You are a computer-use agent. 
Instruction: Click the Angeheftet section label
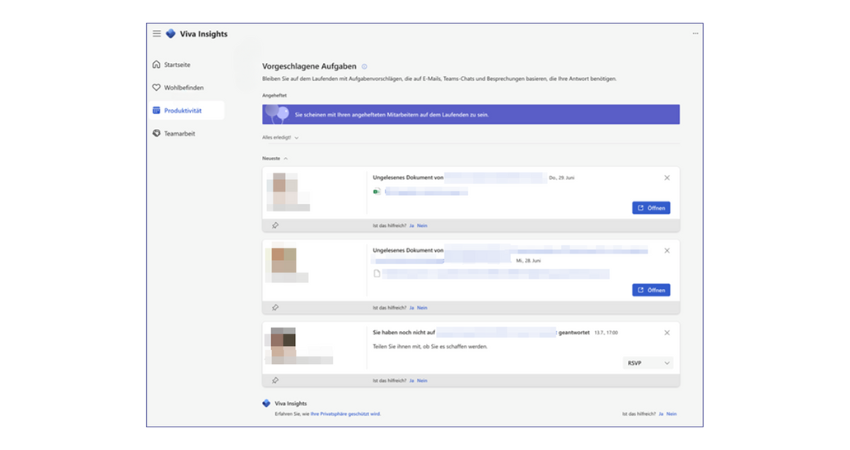(274, 95)
